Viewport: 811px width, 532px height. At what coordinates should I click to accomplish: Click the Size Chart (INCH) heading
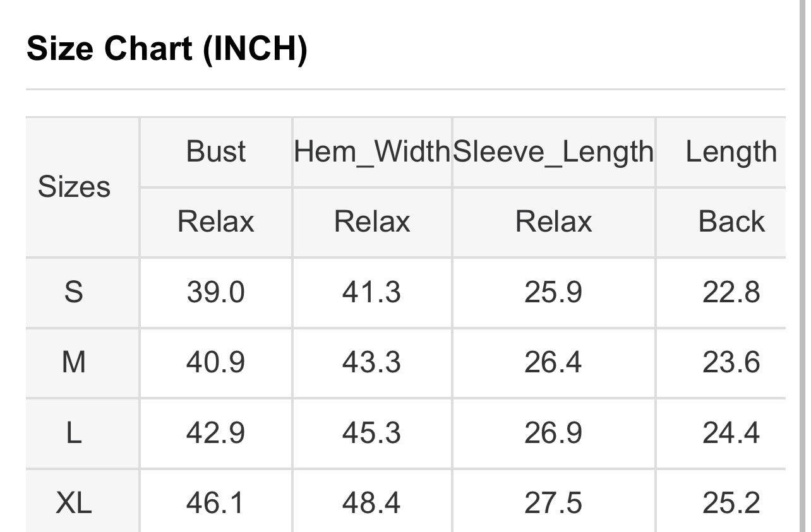(x=167, y=49)
